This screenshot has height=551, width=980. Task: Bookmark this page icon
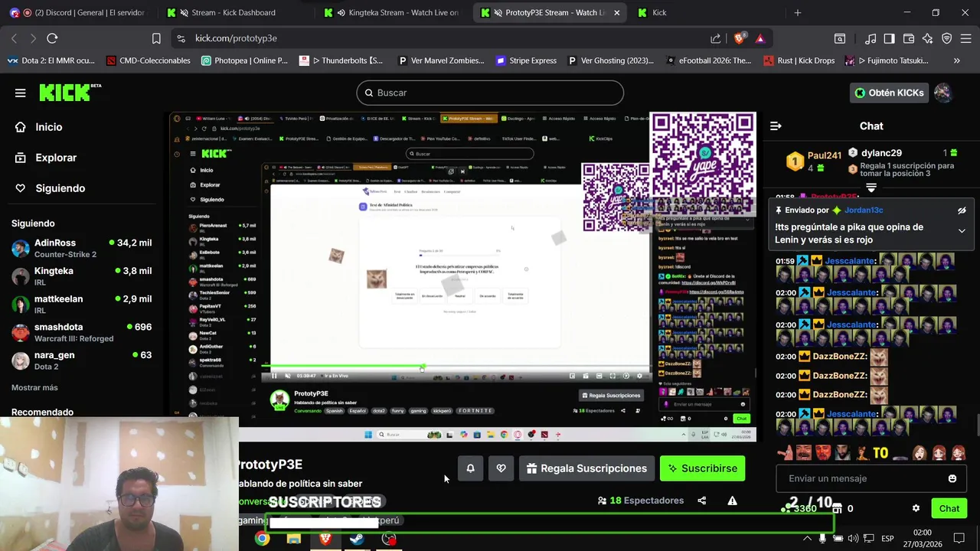click(156, 38)
